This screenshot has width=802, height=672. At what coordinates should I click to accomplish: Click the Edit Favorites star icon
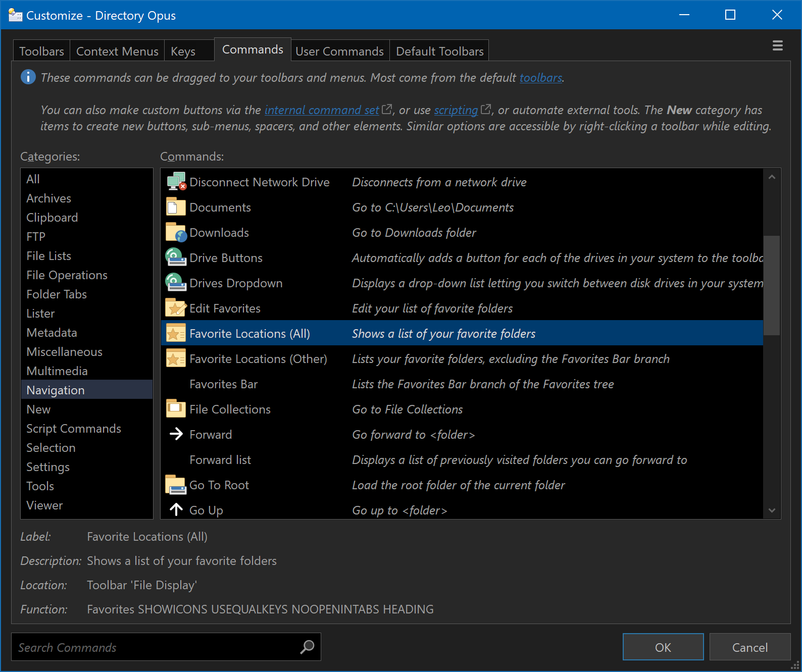click(x=176, y=308)
